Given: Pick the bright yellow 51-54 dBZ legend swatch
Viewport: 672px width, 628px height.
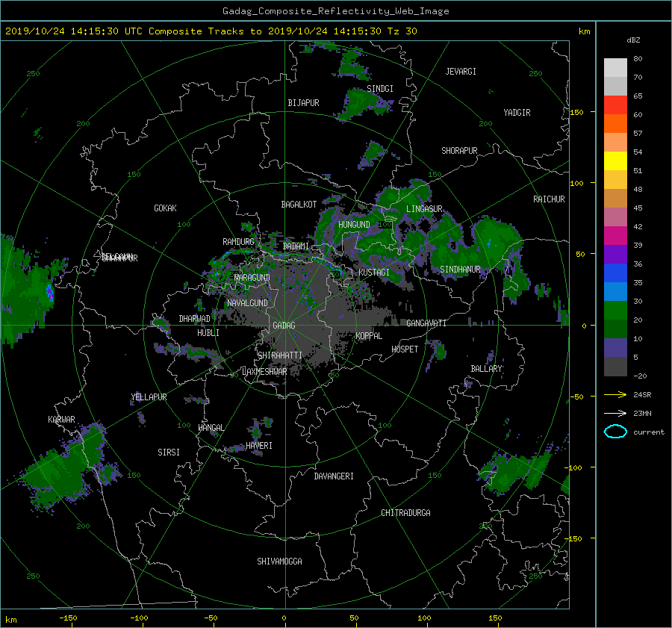Looking at the screenshot, I should click(x=615, y=161).
